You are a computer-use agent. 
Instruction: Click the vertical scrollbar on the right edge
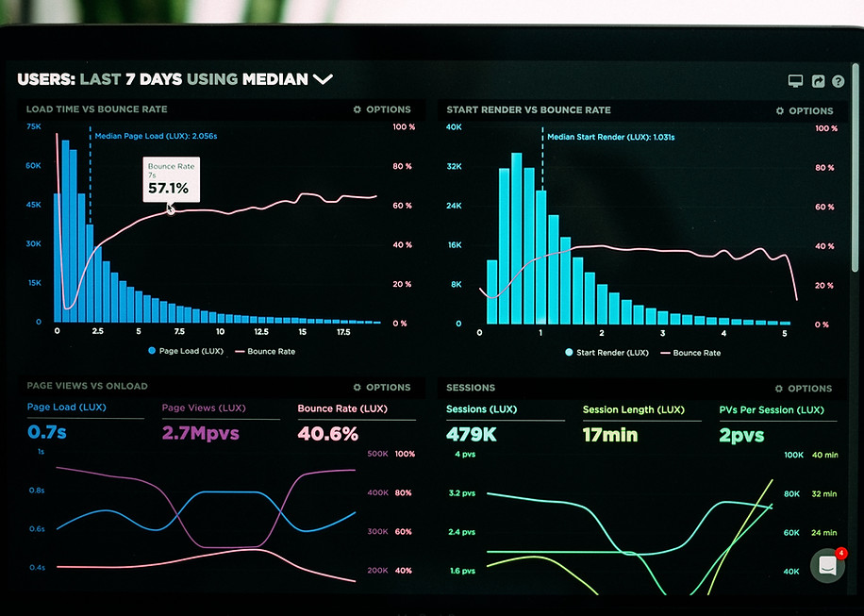[x=856, y=168]
